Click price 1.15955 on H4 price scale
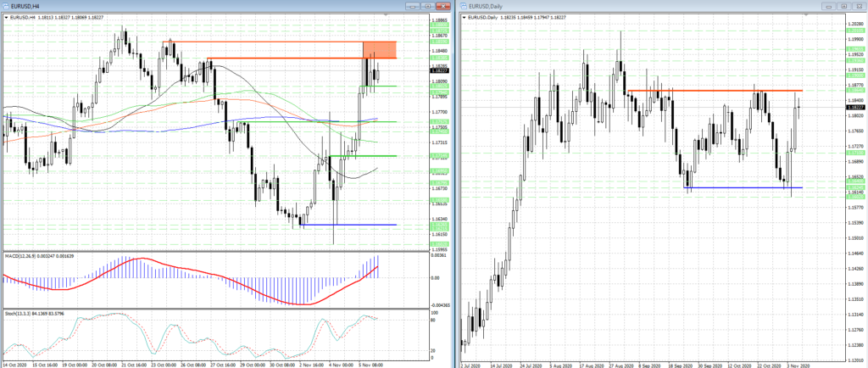 click(x=439, y=249)
